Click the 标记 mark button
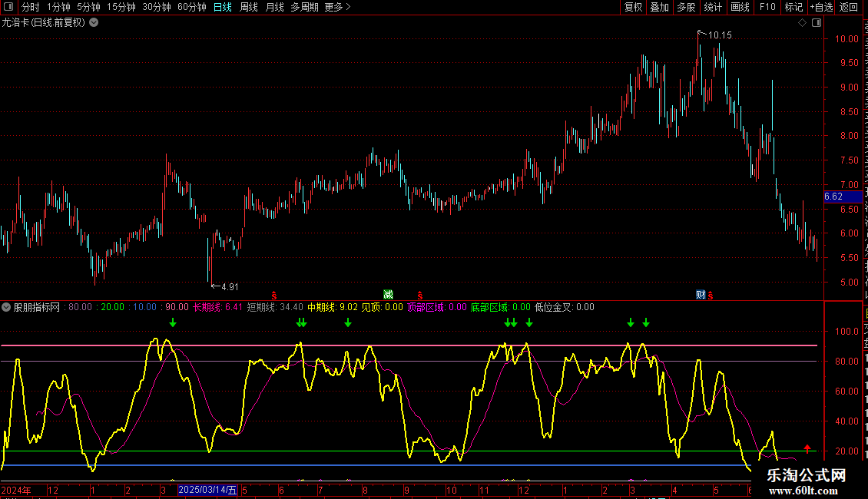This screenshot has width=868, height=499. pyautogui.click(x=793, y=7)
